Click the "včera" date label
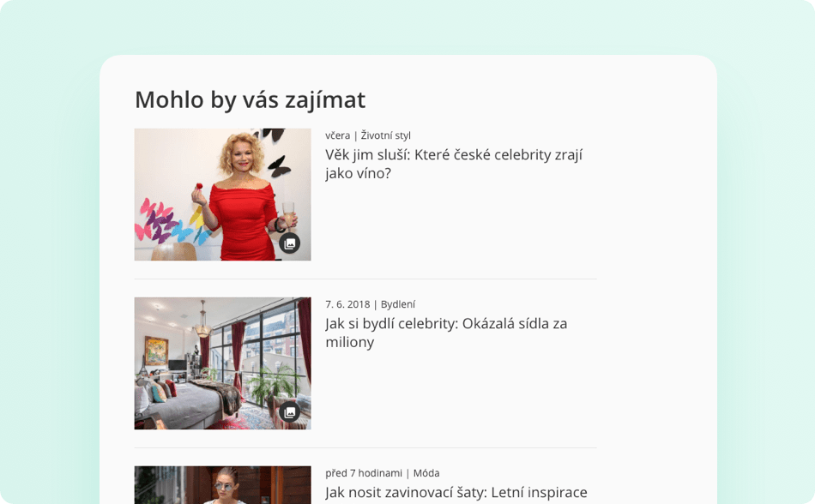Viewport: 815px width, 504px height. pos(338,135)
